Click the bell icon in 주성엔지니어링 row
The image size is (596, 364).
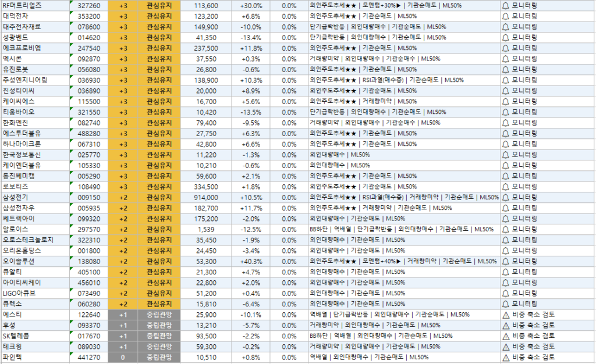coord(506,80)
